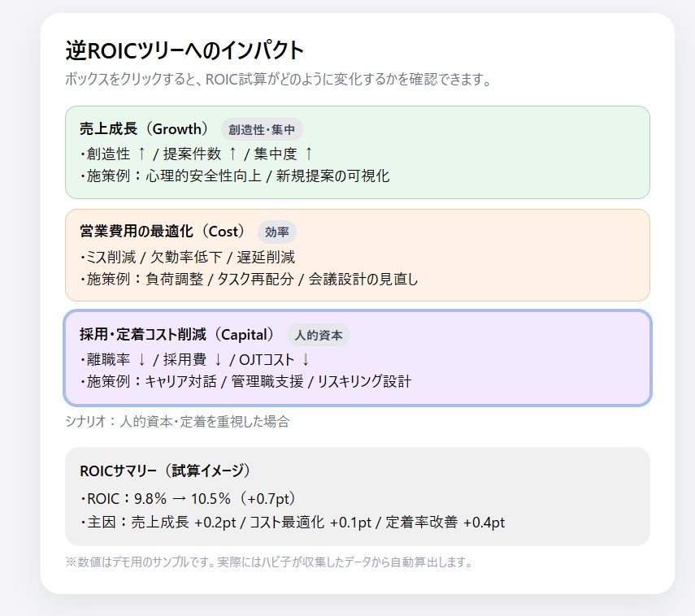The height and width of the screenshot is (616, 695).
Task: Click the ミス削減 / 欠勤率低下 line
Action: (189, 257)
